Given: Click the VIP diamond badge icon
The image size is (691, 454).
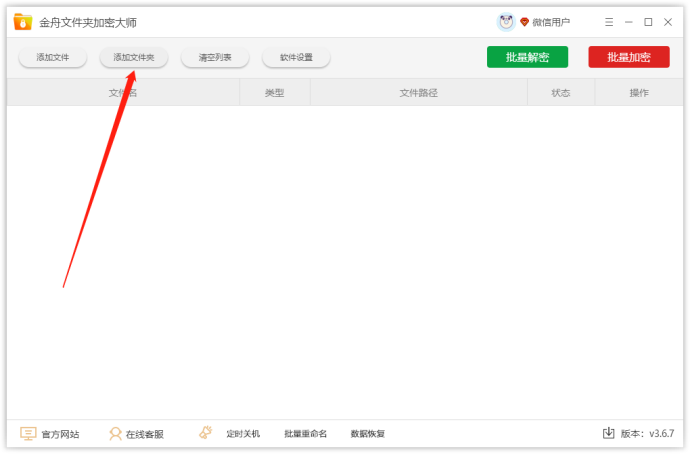Looking at the screenshot, I should pyautogui.click(x=524, y=22).
